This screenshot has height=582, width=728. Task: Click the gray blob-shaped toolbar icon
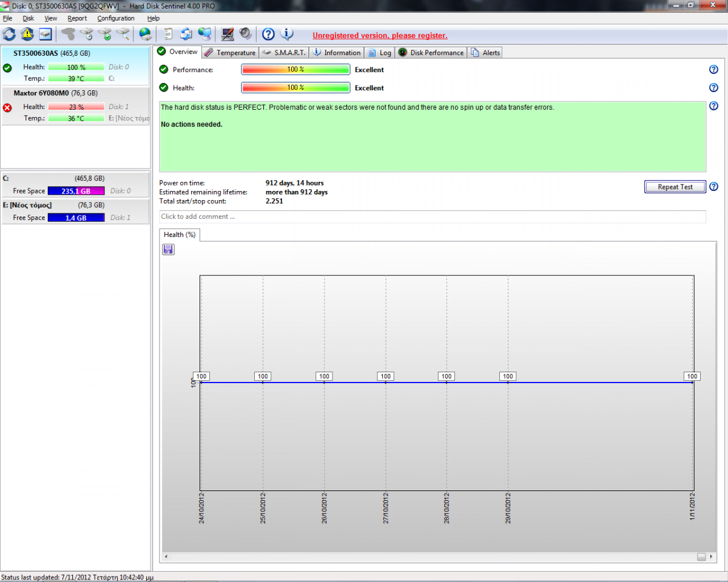pyautogui.click(x=69, y=34)
